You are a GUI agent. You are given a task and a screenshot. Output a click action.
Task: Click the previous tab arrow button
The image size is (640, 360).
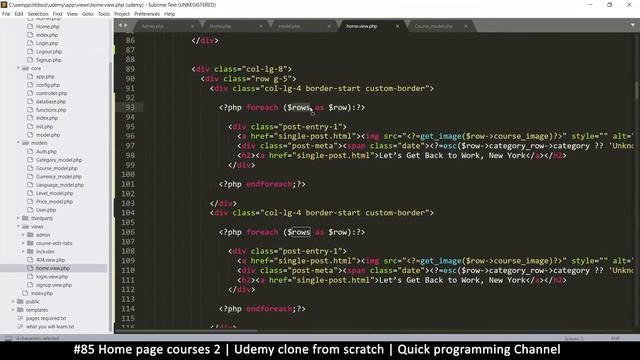pyautogui.click(x=120, y=25)
